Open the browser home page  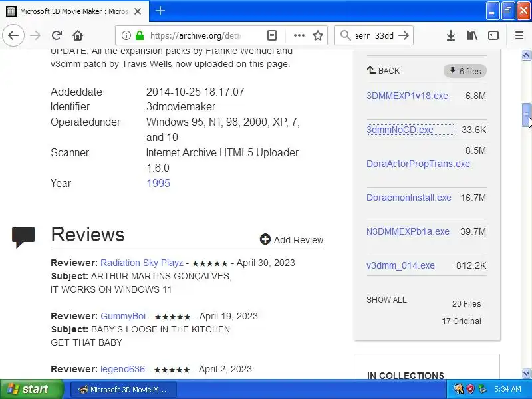tap(78, 35)
